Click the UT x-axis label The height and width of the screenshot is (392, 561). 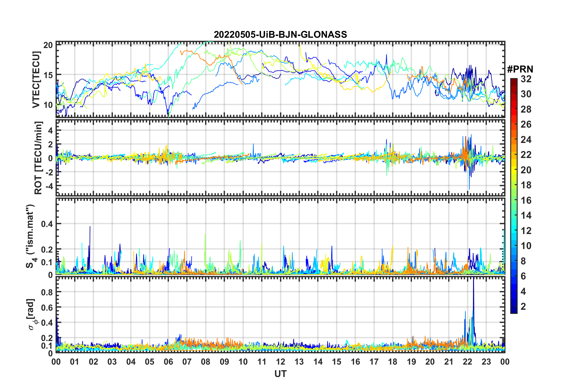pos(280,374)
